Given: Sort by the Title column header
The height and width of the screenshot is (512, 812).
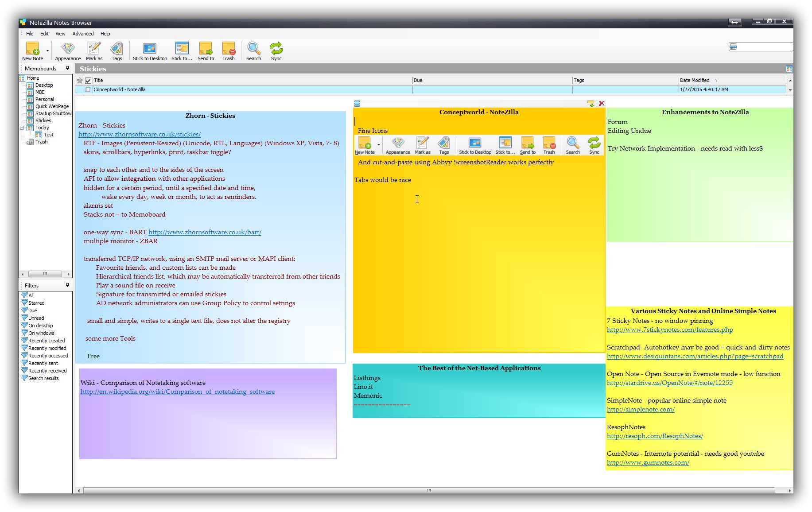Looking at the screenshot, I should 253,80.
